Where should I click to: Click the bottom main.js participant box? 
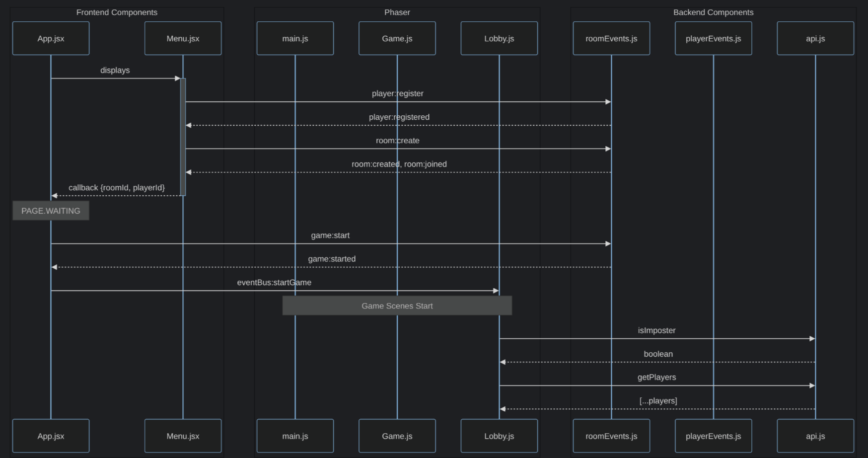[x=295, y=436]
